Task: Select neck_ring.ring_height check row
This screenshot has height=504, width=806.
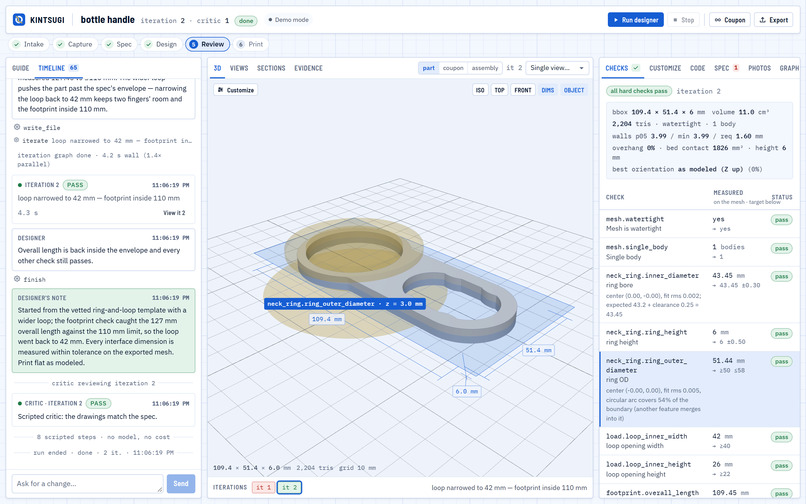Action: pos(699,337)
